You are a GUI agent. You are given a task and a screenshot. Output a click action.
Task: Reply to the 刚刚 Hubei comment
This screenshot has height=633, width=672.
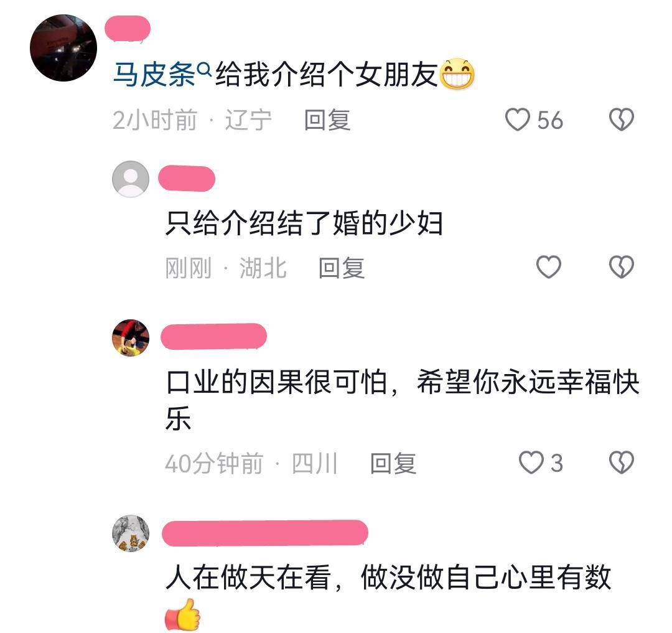[342, 268]
